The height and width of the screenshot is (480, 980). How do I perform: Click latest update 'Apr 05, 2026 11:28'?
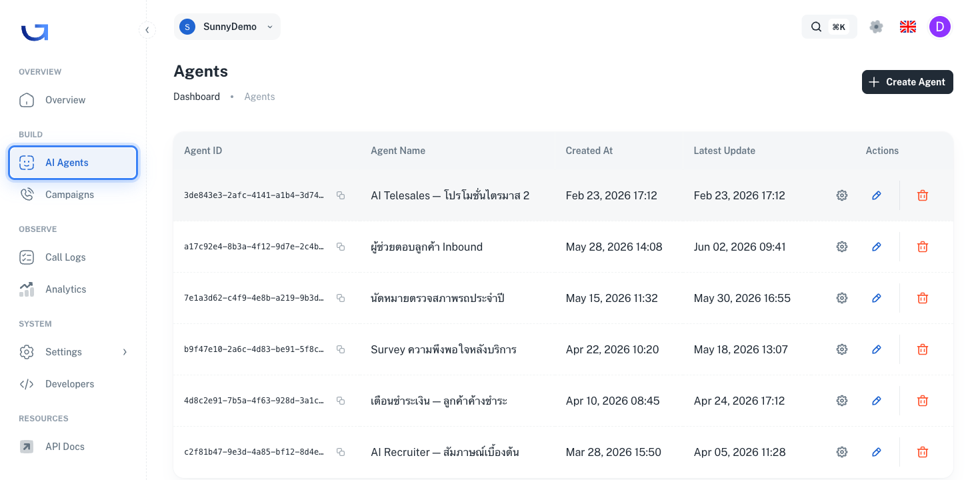pos(740,452)
